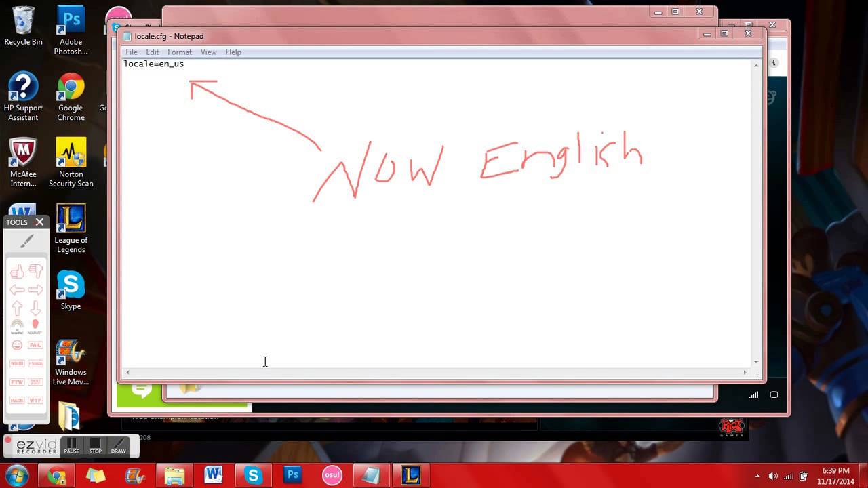Select the smiley face stamp
Viewport: 868px width, 488px height.
17,345
